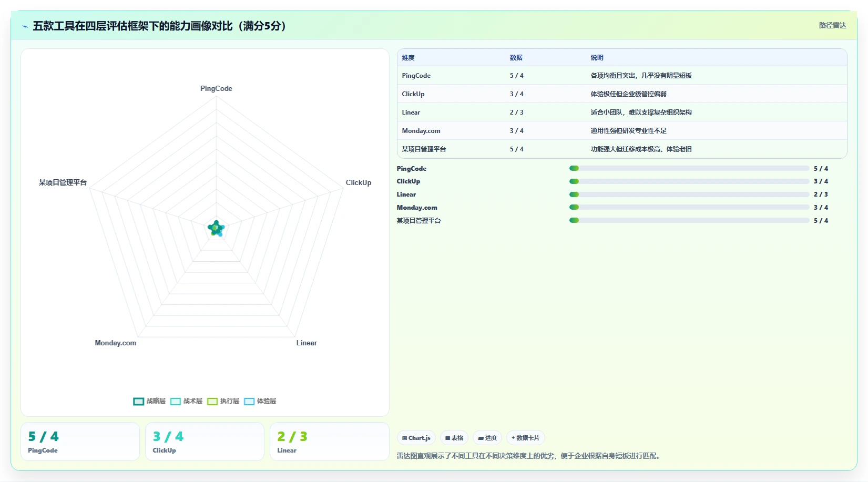Click the Linear cell in the table

tap(411, 112)
